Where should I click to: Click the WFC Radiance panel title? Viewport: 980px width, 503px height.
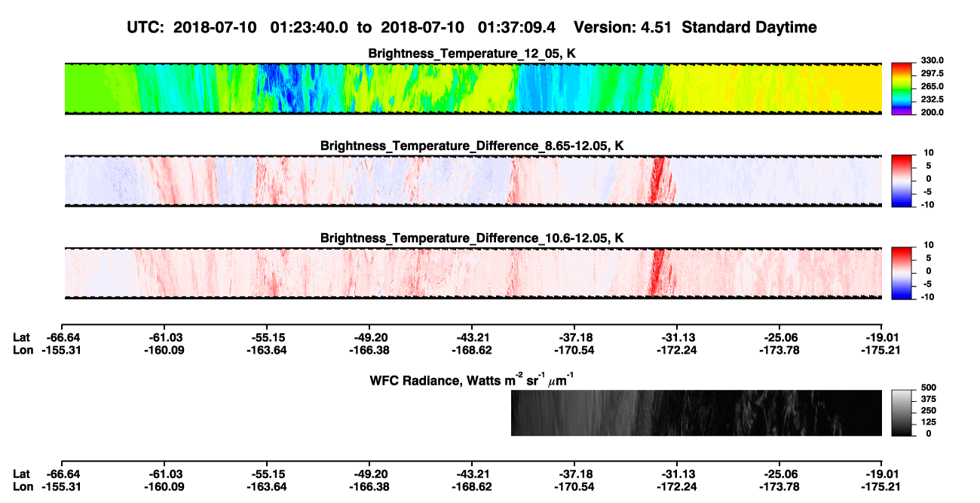pyautogui.click(x=473, y=380)
